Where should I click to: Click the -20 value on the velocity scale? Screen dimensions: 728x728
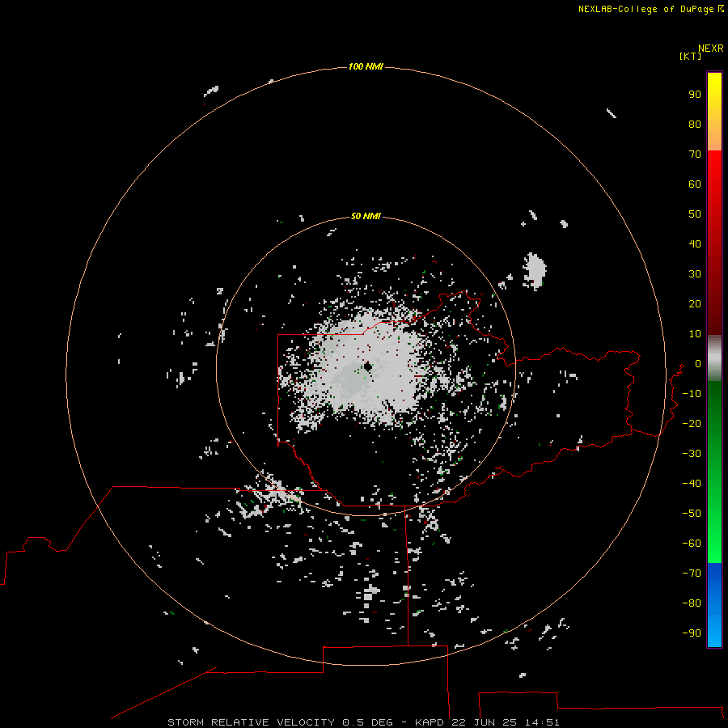point(692,423)
